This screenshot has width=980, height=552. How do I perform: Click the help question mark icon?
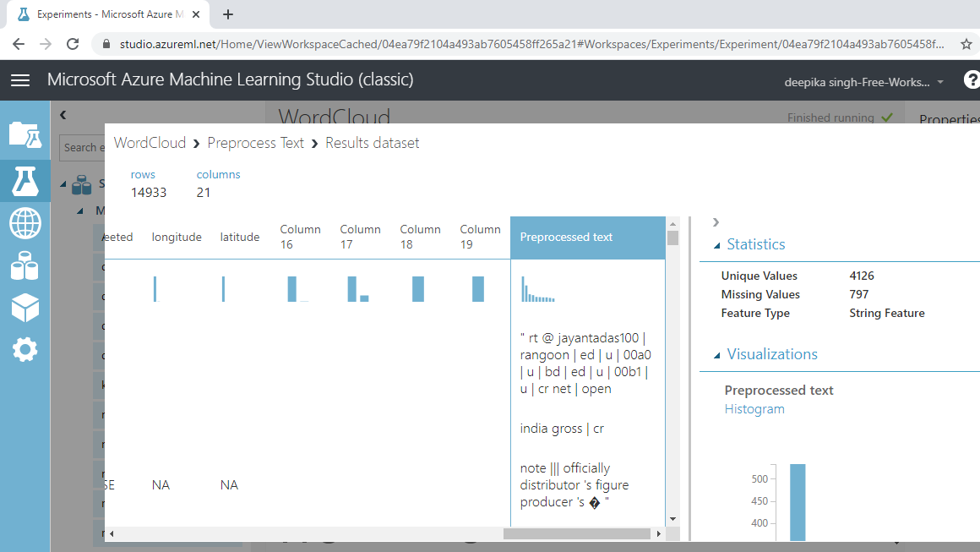(972, 80)
